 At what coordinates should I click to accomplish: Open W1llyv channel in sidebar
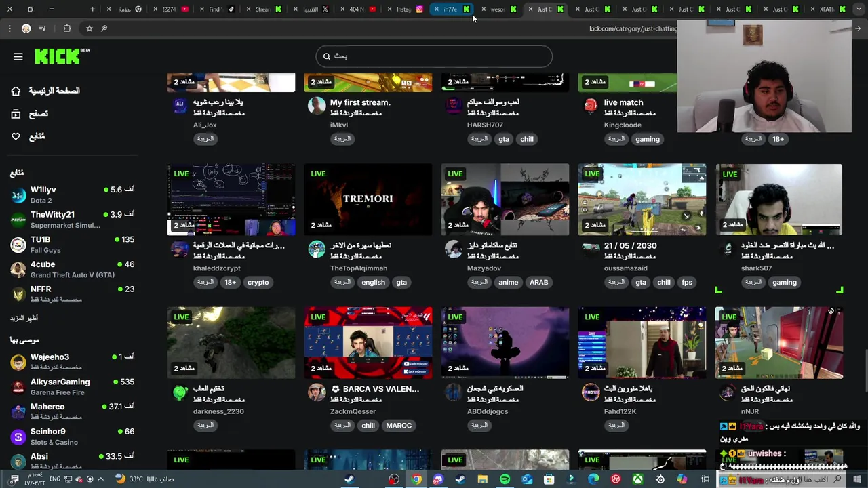click(73, 195)
